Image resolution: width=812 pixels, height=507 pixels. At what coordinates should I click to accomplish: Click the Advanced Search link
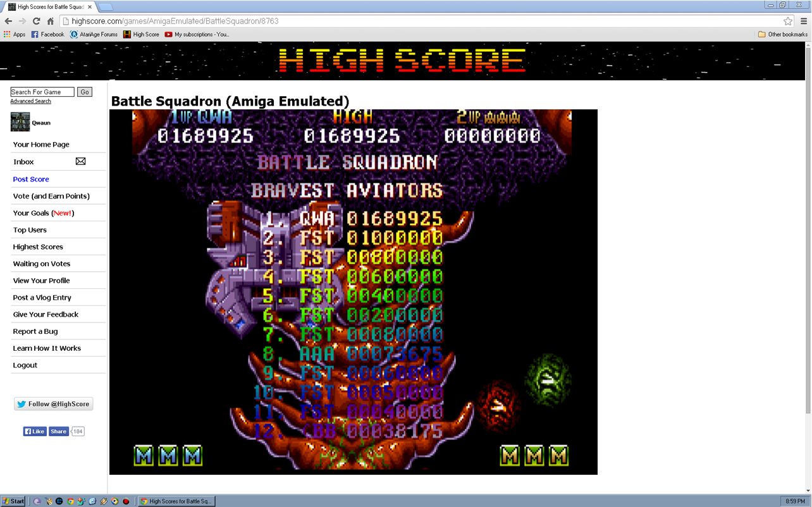(30, 101)
